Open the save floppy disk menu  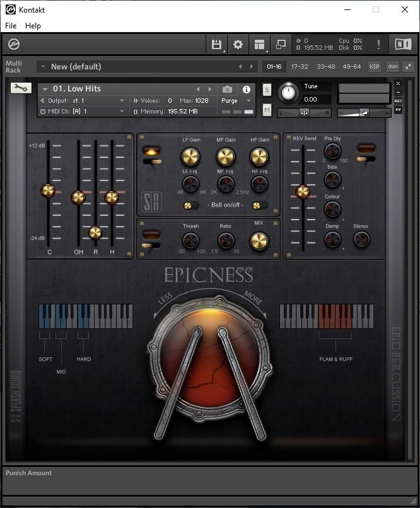click(216, 44)
